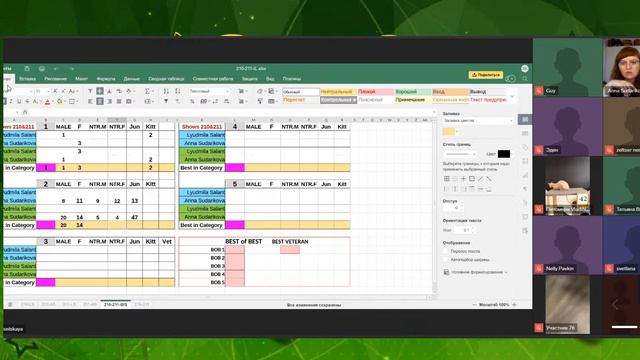The height and width of the screenshot is (360, 640).
Task: Click the Align center horizontal icon
Action: click(x=100, y=101)
